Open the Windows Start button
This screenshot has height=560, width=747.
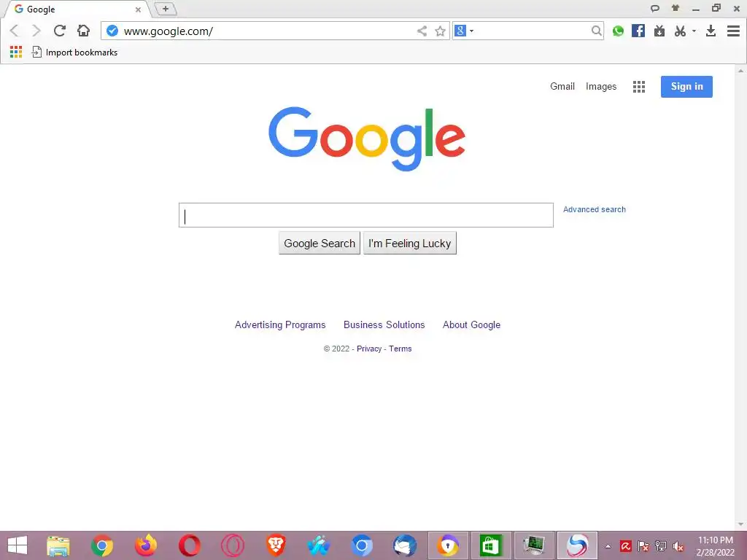pyautogui.click(x=18, y=545)
